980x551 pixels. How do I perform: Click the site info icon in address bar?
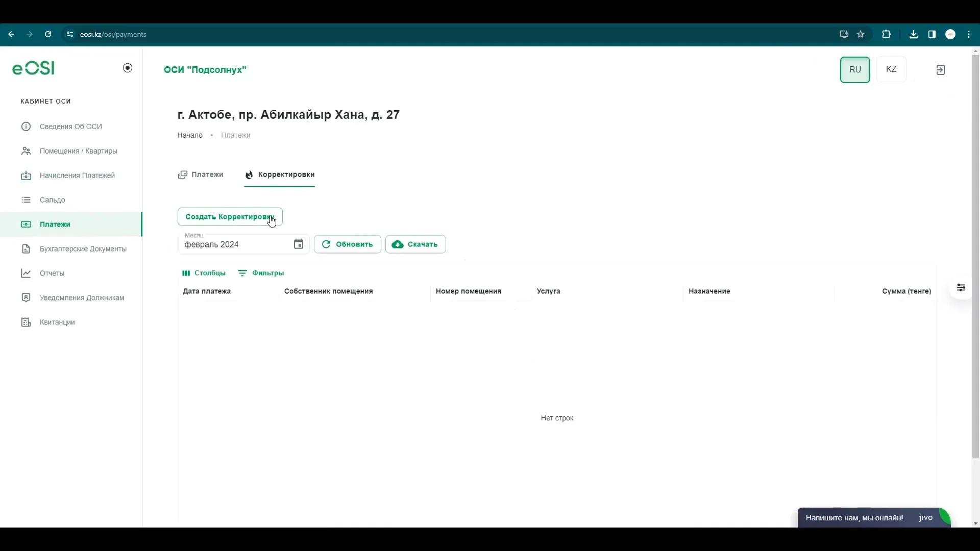[x=70, y=34]
